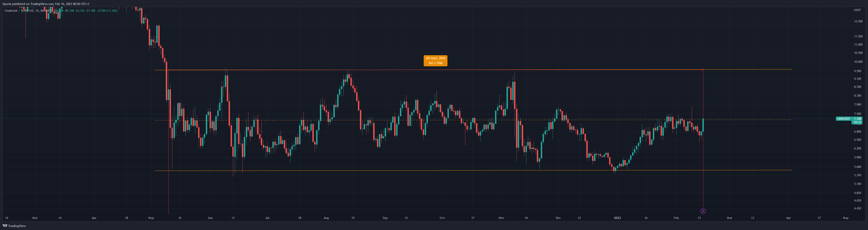
Task: Click the 08:59 bar countdown timer
Action: click(858, 123)
